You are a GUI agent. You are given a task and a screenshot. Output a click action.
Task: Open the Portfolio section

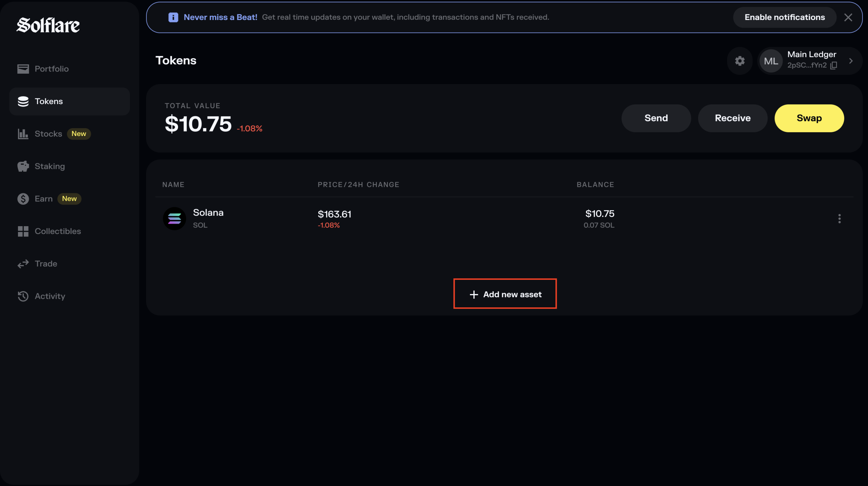point(52,69)
